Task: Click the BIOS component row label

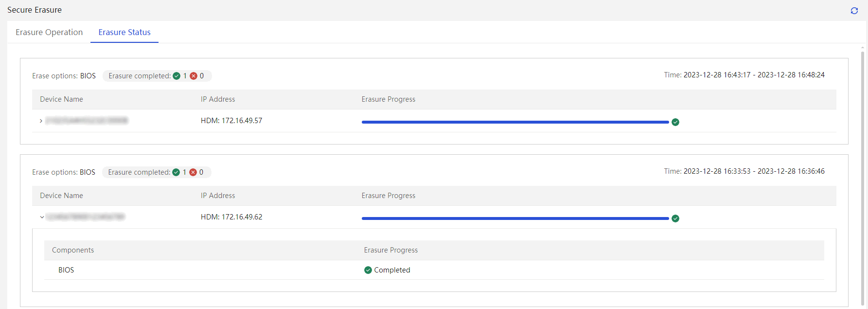Action: tap(66, 270)
